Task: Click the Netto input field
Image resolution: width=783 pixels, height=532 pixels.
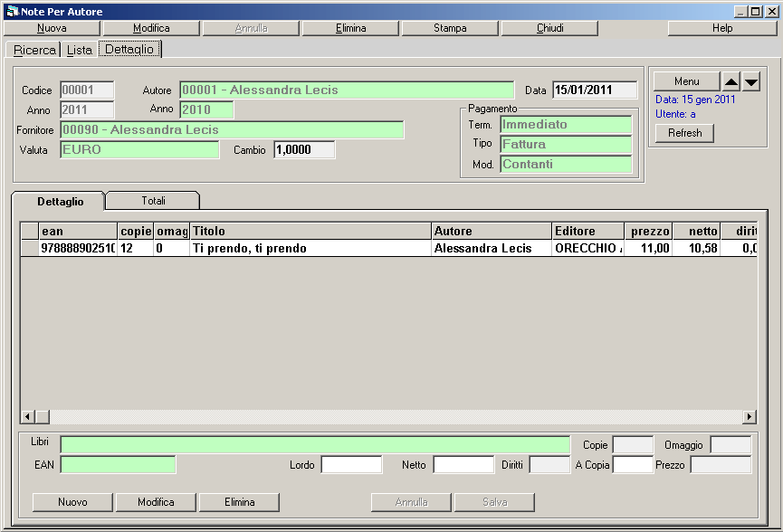Action: pyautogui.click(x=463, y=465)
